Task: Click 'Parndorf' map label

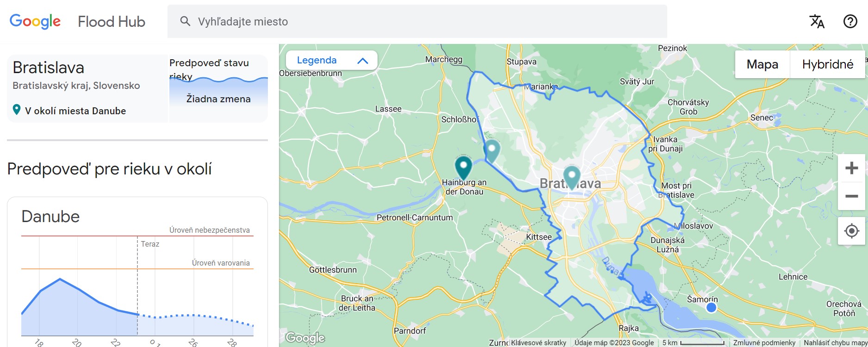Action: [x=409, y=331]
